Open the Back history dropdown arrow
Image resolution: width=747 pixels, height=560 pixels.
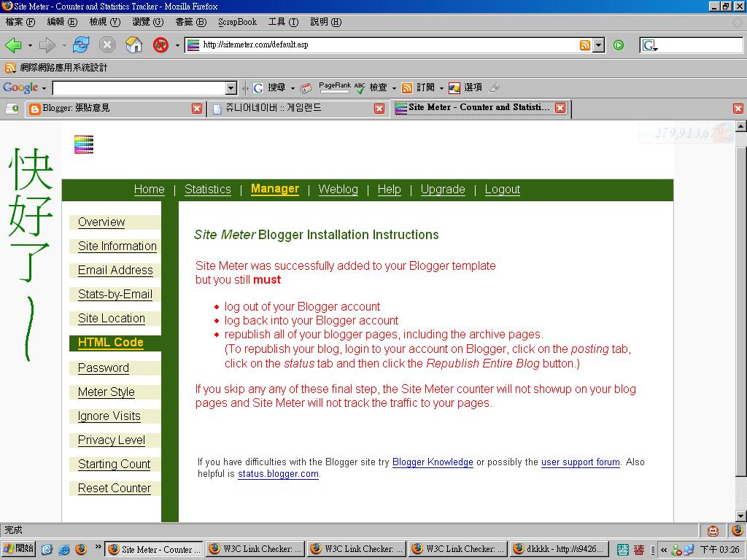click(x=29, y=46)
